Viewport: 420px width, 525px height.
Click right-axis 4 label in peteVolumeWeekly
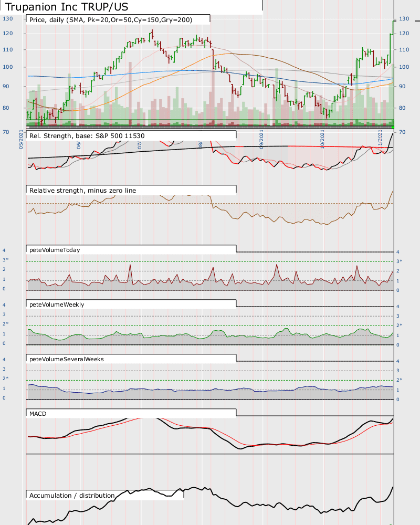tap(398, 307)
